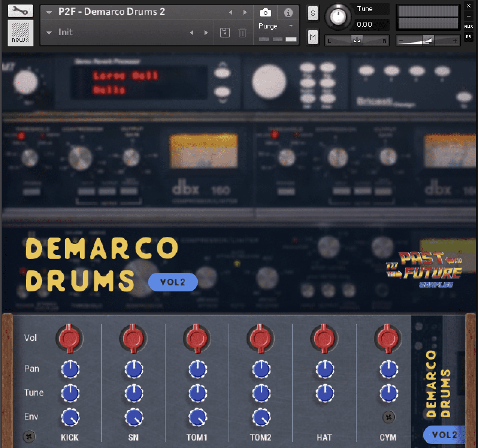Click the TOM1 Tune knob
Screen dimensions: 478x448
coord(197,393)
